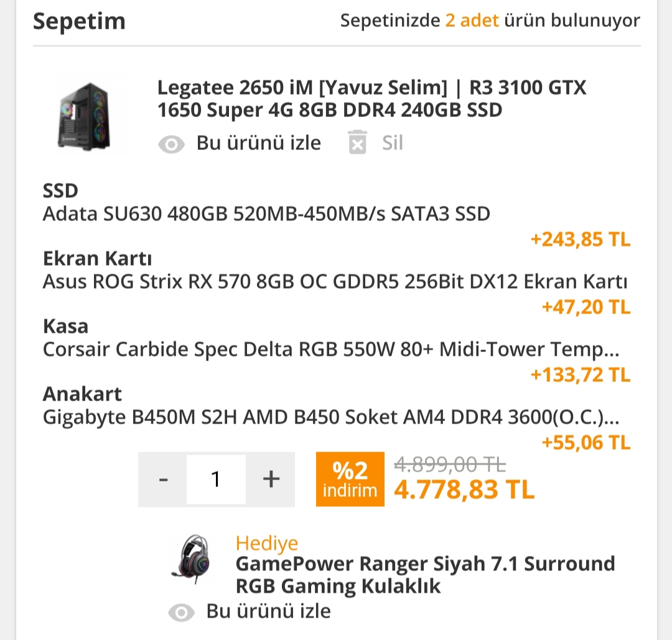Screen dimensions: 672x640
Task: Decrease quantity with the minus button
Action: [163, 479]
